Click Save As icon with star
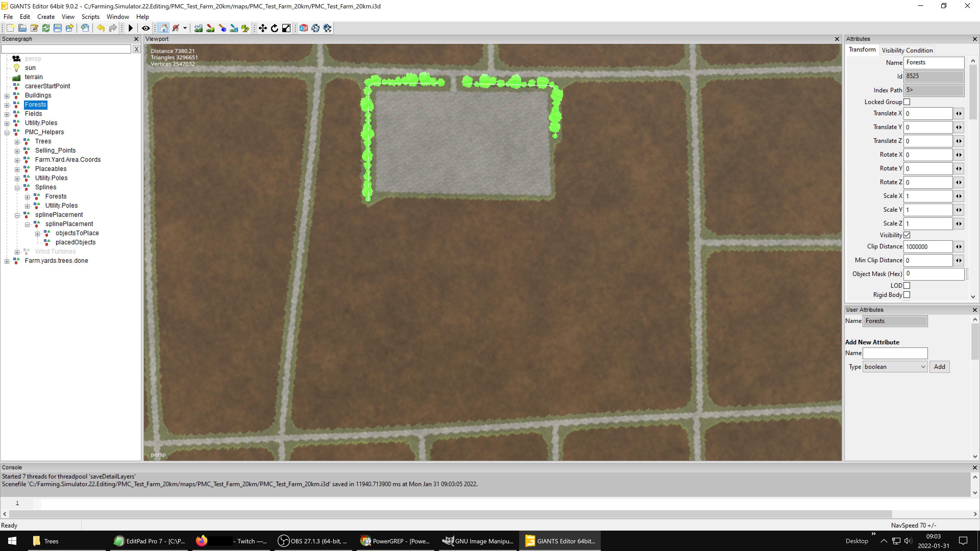Image resolution: width=980 pixels, height=551 pixels. coord(69,28)
